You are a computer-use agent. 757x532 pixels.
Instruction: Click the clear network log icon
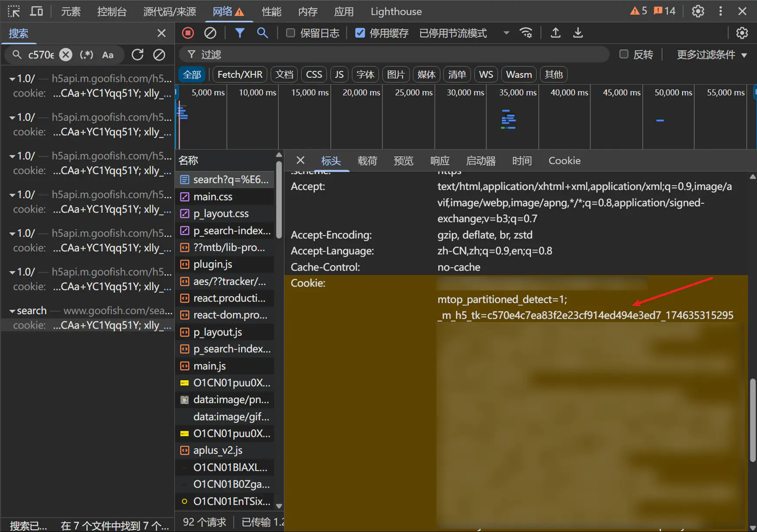(x=210, y=33)
